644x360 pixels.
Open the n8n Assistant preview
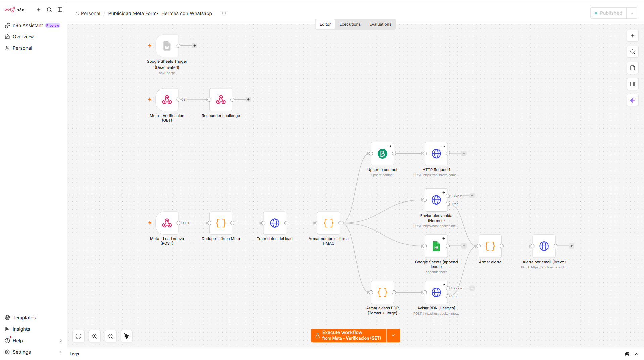33,25
